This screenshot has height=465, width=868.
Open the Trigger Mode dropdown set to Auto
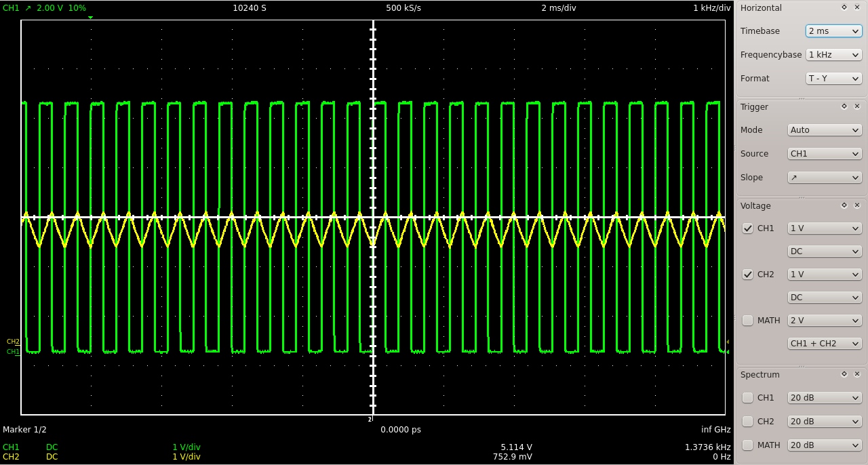click(x=824, y=130)
